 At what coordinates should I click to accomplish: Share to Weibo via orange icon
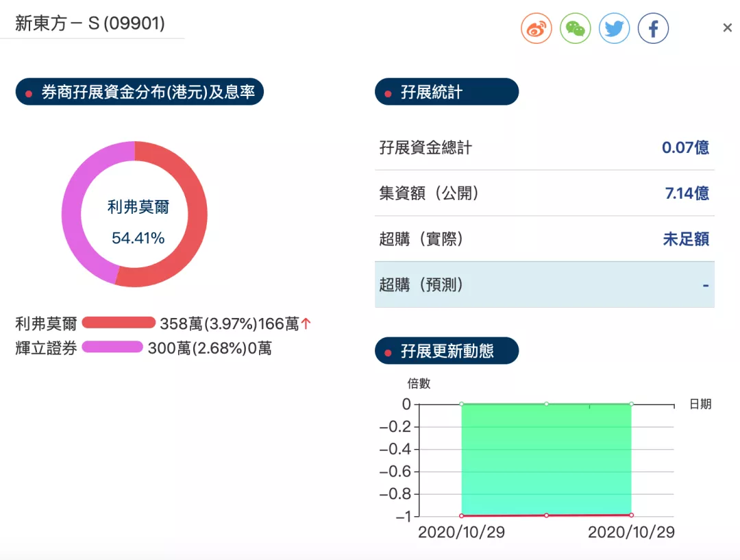tap(536, 29)
